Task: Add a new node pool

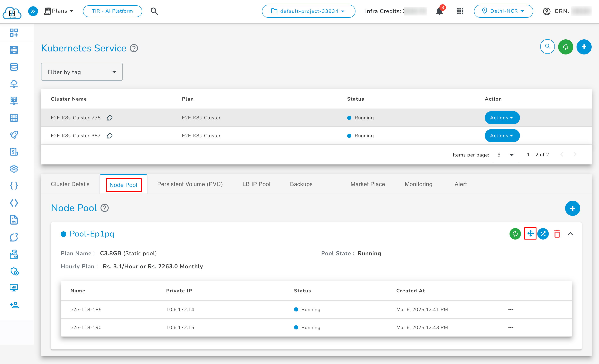Action: [572, 208]
